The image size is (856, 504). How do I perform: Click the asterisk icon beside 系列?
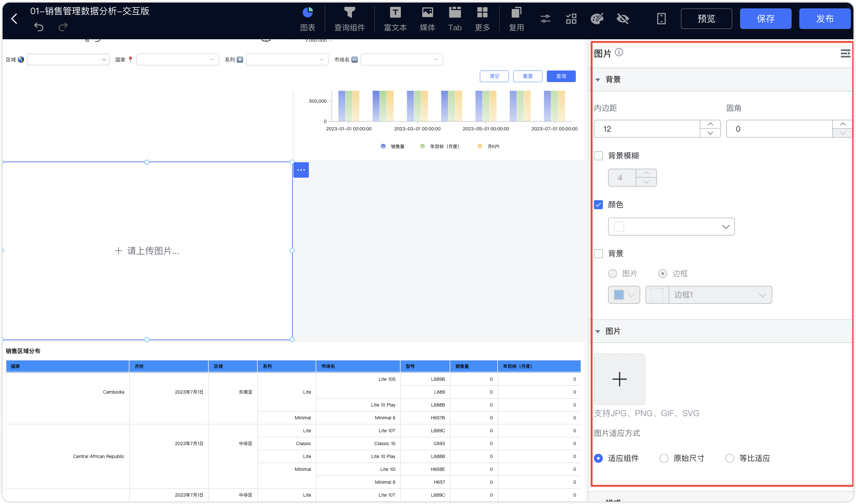click(240, 60)
